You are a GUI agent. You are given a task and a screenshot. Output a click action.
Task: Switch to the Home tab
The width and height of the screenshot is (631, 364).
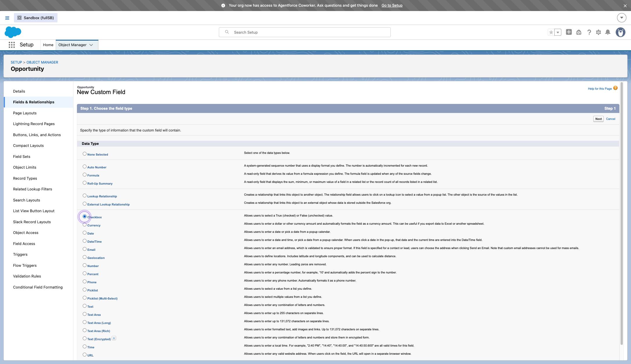coord(48,45)
